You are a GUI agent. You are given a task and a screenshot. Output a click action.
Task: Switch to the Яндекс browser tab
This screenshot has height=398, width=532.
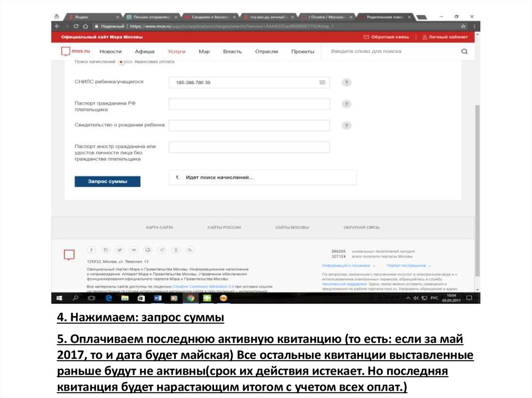coord(93,17)
